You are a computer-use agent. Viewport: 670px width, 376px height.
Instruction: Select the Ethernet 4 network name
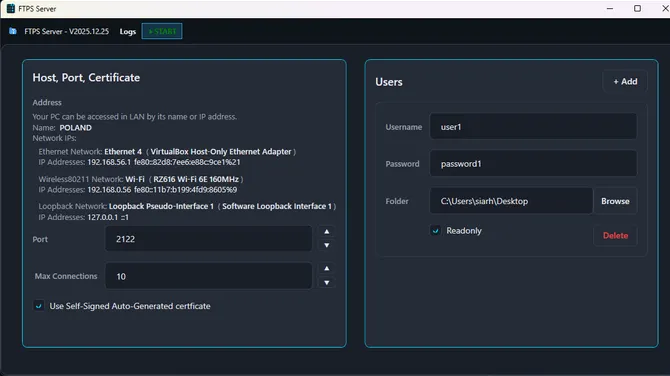123,152
